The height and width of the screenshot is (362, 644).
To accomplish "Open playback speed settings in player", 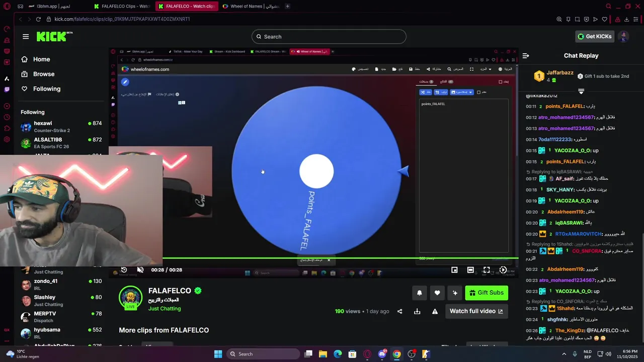I will coord(503,270).
